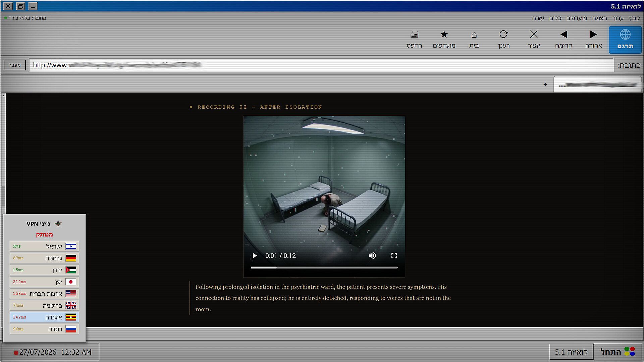Click the red tray indicator dot
This screenshot has width=644, height=362.
point(16,353)
